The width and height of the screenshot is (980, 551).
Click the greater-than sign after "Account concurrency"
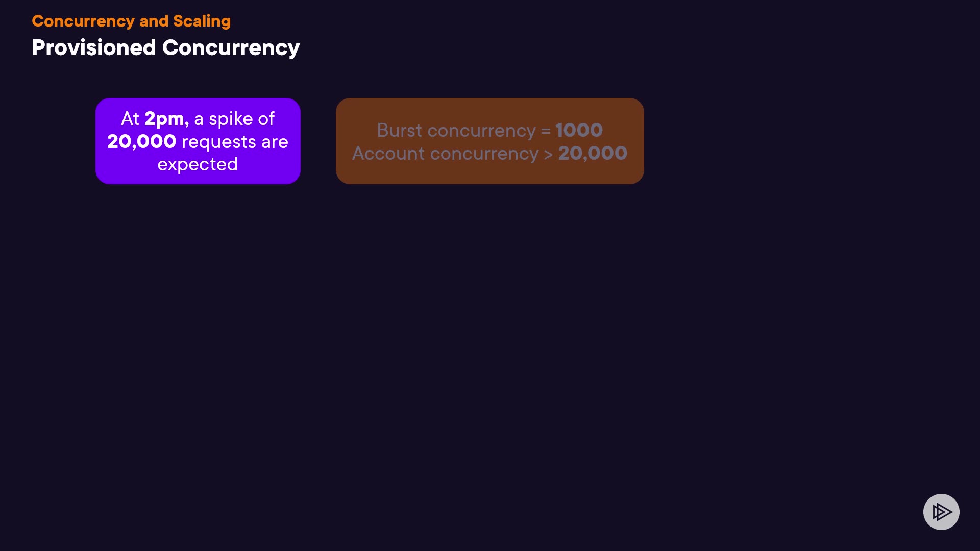(x=548, y=154)
